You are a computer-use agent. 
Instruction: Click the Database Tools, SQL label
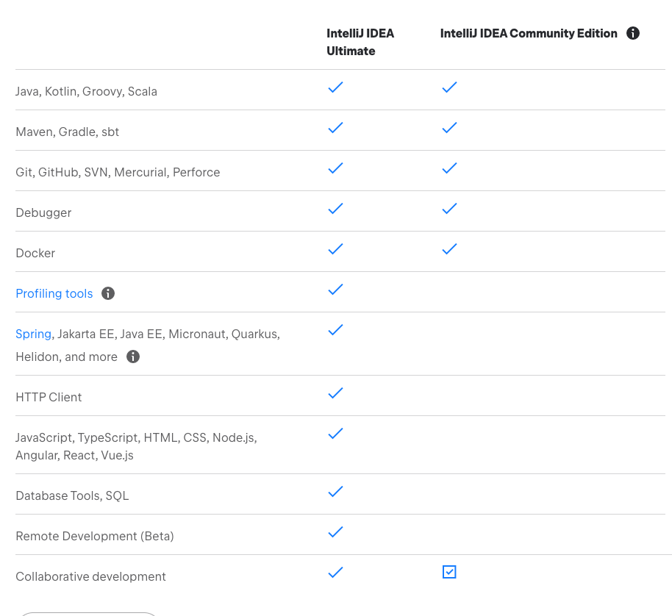click(73, 495)
